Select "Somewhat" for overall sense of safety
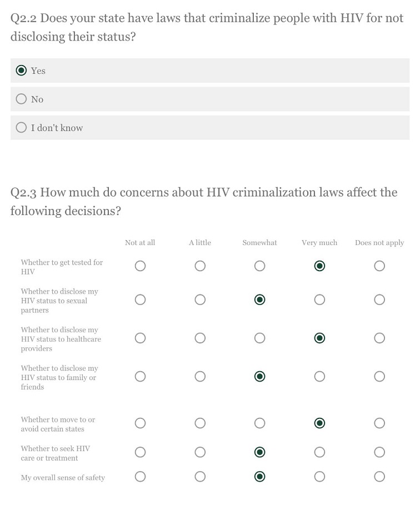 click(x=259, y=476)
